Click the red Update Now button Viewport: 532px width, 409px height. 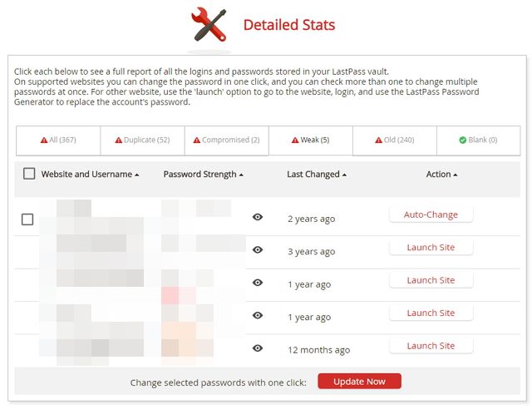359,382
